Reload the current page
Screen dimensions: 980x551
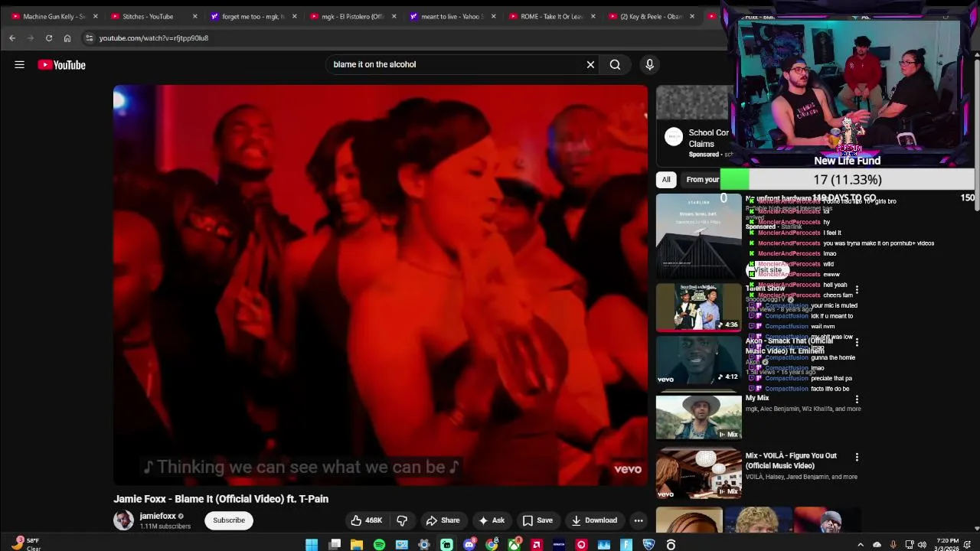click(x=49, y=37)
